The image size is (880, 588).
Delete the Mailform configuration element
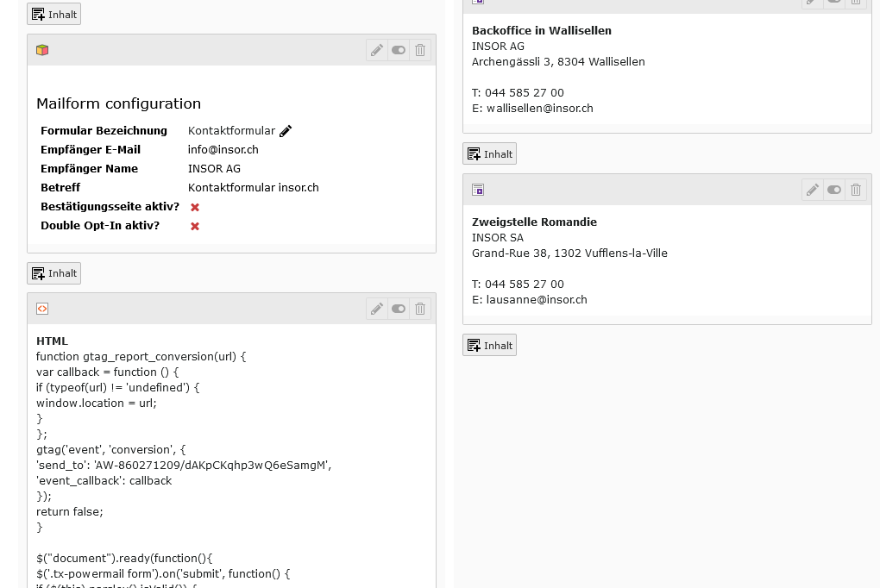click(x=420, y=50)
